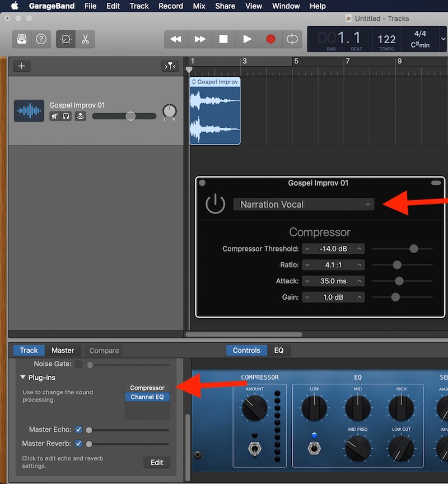Decrease Ratio value with down chevron
The width and height of the screenshot is (448, 484).
(x=307, y=265)
